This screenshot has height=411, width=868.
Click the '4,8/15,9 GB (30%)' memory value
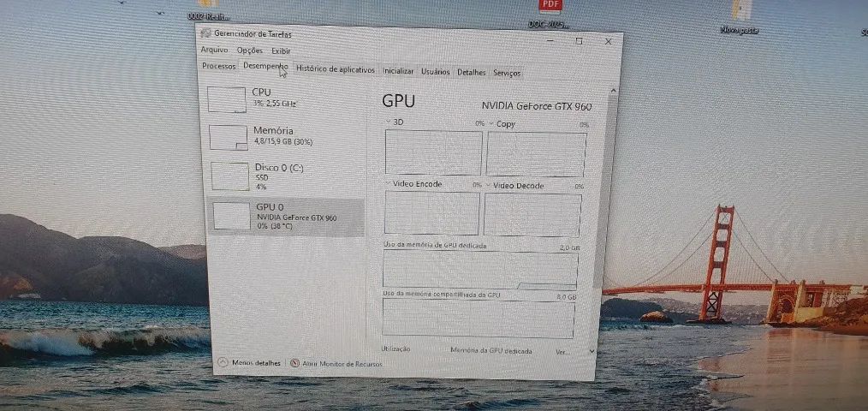282,142
